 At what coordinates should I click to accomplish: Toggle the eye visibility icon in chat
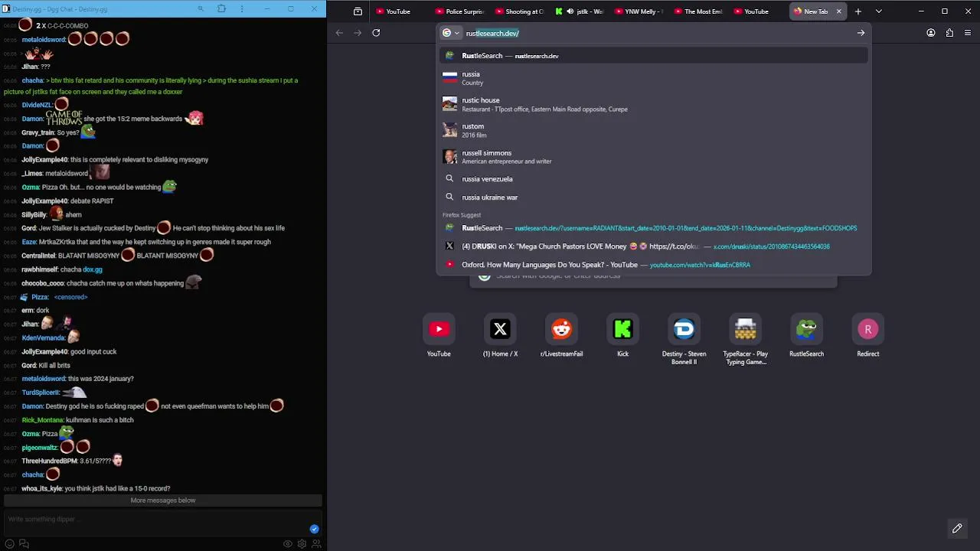(x=288, y=544)
